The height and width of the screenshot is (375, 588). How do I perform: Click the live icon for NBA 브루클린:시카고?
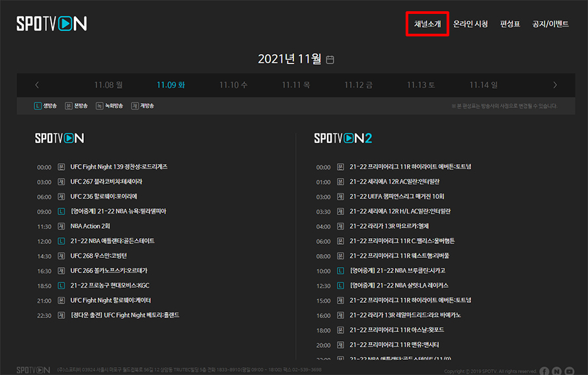tap(340, 271)
